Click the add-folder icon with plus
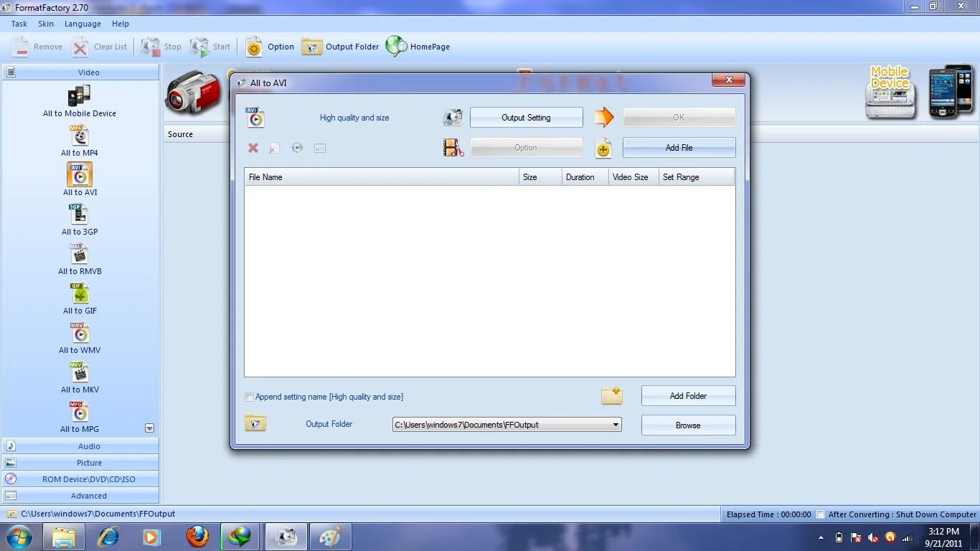 [611, 395]
